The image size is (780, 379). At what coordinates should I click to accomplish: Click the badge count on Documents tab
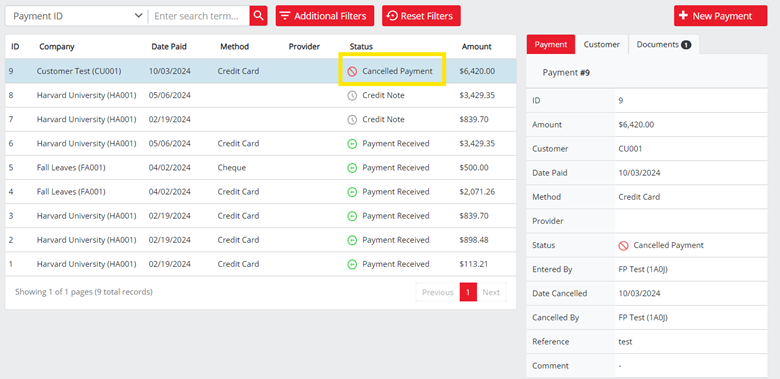point(686,45)
